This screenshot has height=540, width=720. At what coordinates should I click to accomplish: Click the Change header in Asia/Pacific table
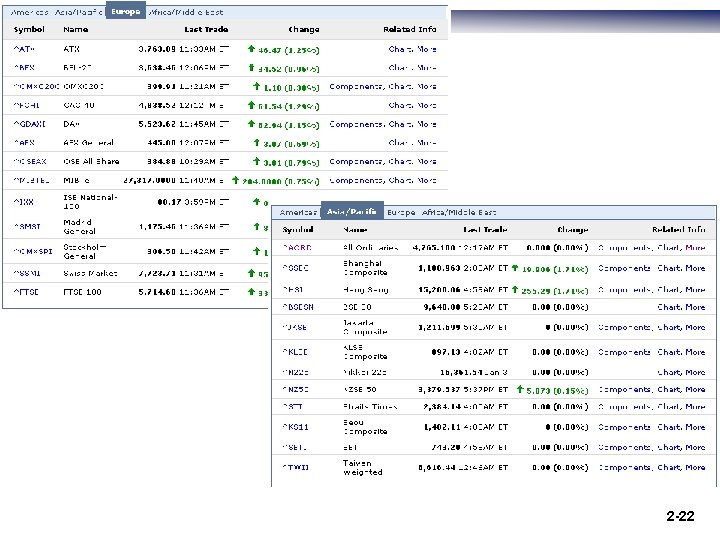pos(573,229)
